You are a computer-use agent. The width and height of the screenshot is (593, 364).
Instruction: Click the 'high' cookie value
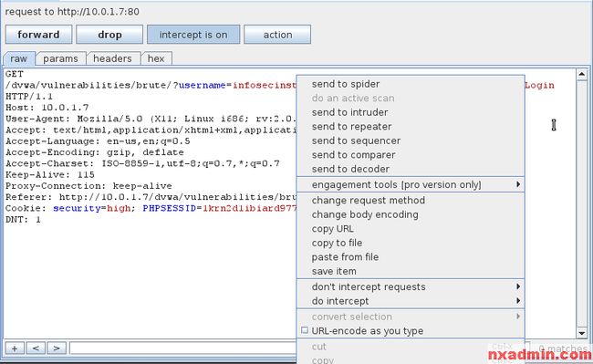pyautogui.click(x=119, y=208)
